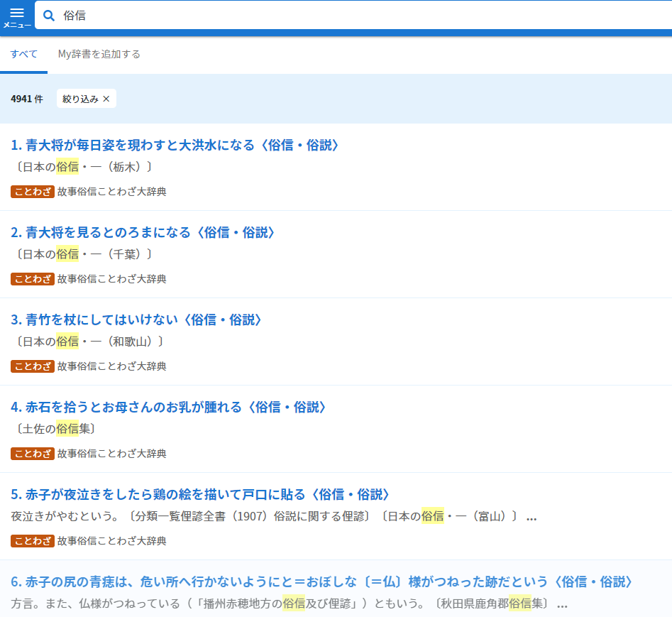
Task: Expand the truncated snippet ellipsis in result 6
Action: point(562,605)
